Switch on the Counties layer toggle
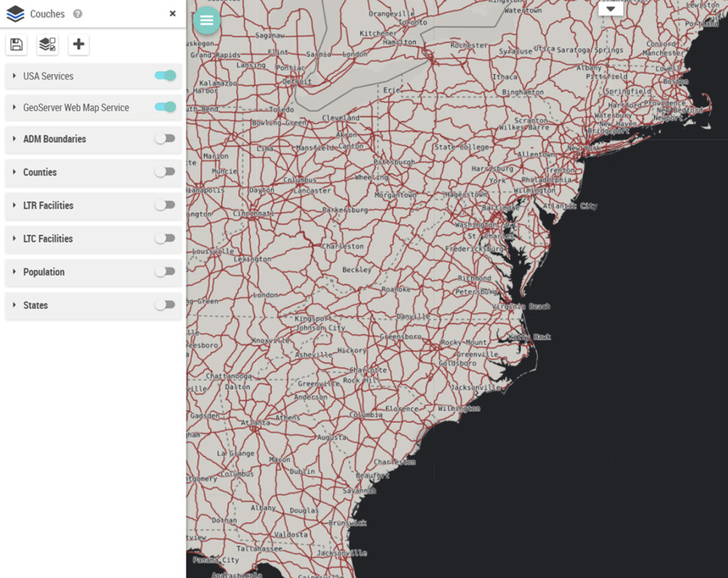728x578 pixels. tap(165, 172)
